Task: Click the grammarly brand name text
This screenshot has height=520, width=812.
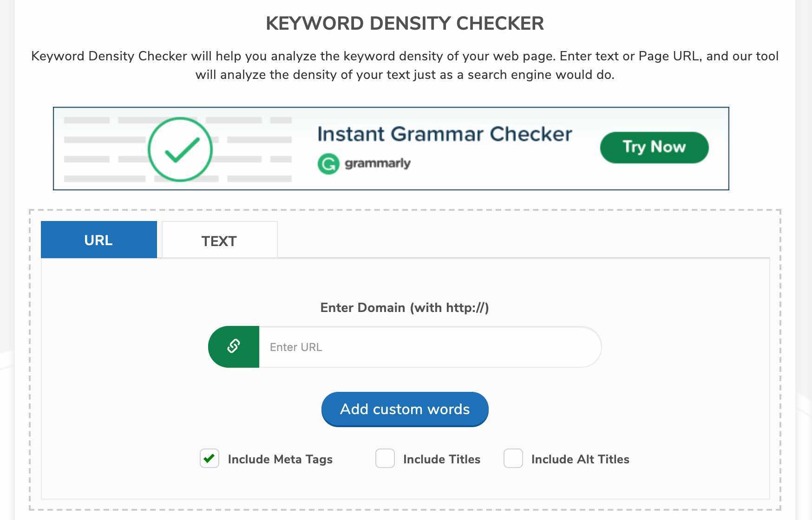Action: pos(378,163)
